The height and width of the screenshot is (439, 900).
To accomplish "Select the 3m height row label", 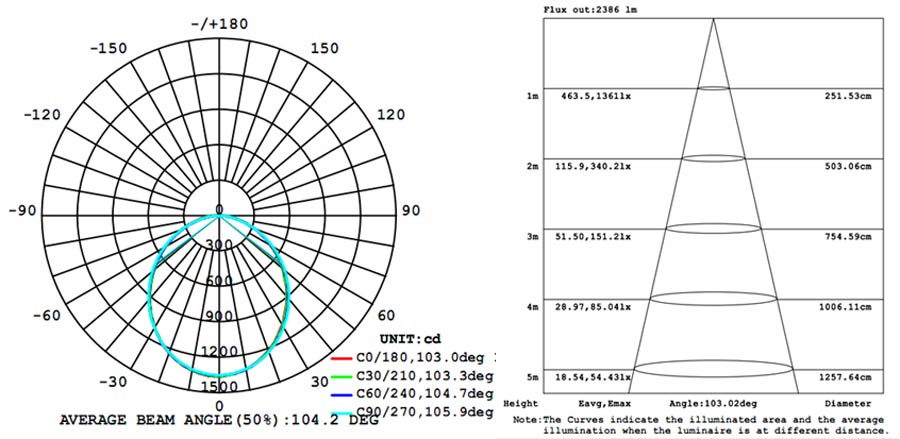I will click(532, 236).
